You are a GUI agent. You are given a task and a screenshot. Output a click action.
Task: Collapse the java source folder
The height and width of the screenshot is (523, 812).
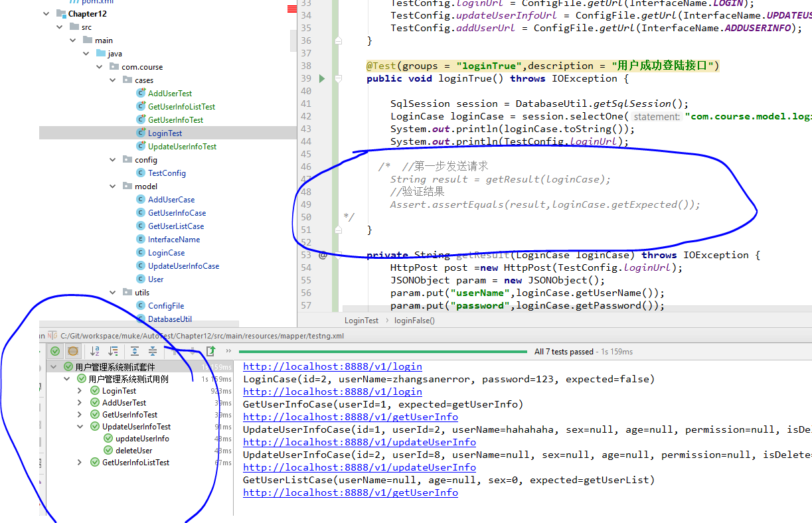(x=86, y=54)
